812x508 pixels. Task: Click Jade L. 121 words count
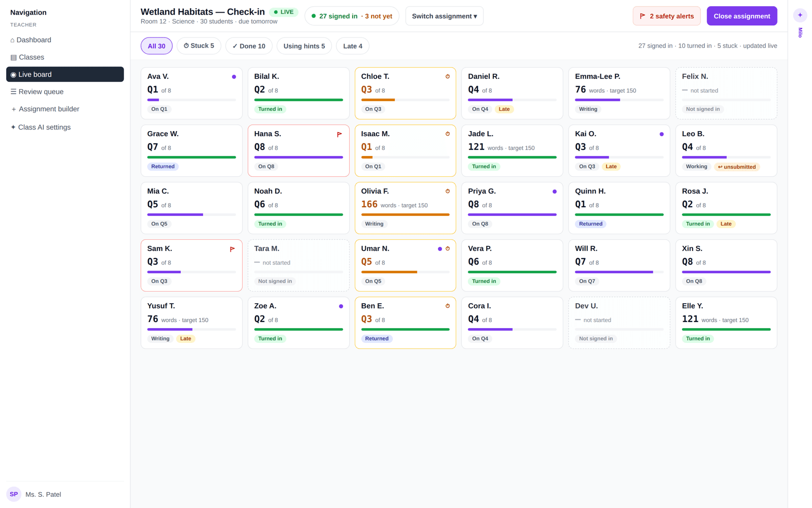click(x=501, y=147)
